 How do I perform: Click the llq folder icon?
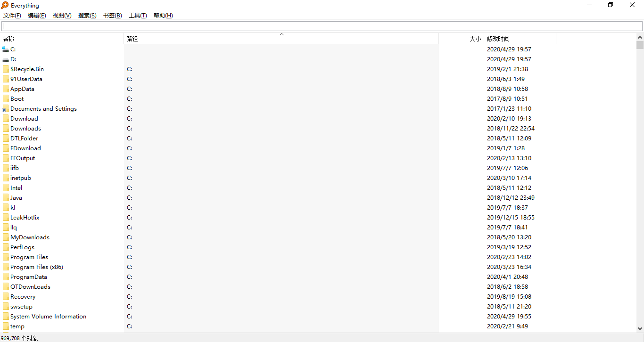(x=6, y=227)
